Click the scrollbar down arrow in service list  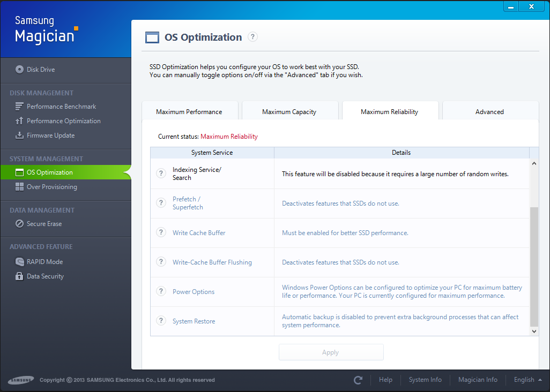pos(534,331)
